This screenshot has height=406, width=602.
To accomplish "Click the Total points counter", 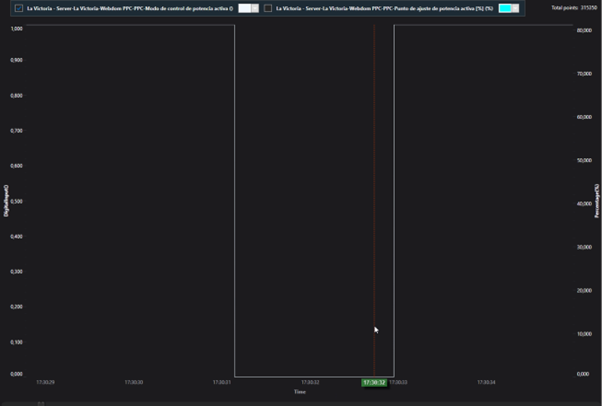I will 574,8.
